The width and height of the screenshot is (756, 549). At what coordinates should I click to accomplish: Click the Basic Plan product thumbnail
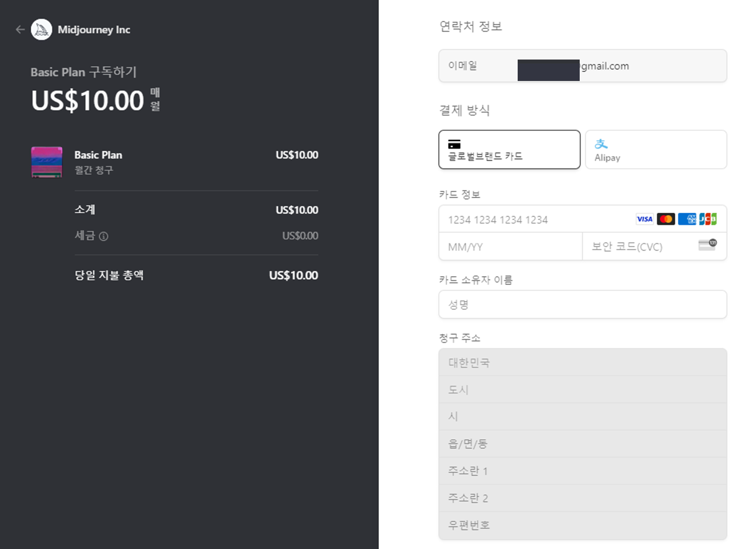(x=47, y=162)
